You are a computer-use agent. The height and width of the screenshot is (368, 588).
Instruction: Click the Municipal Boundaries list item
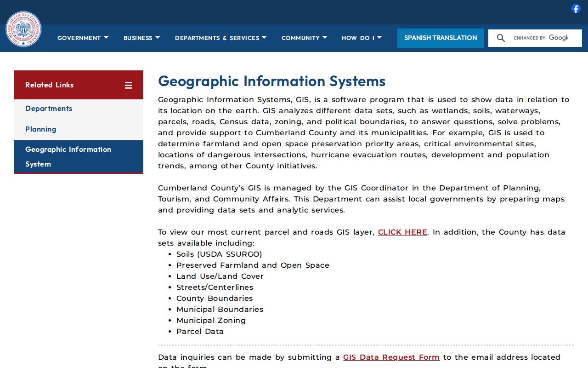[220, 310]
